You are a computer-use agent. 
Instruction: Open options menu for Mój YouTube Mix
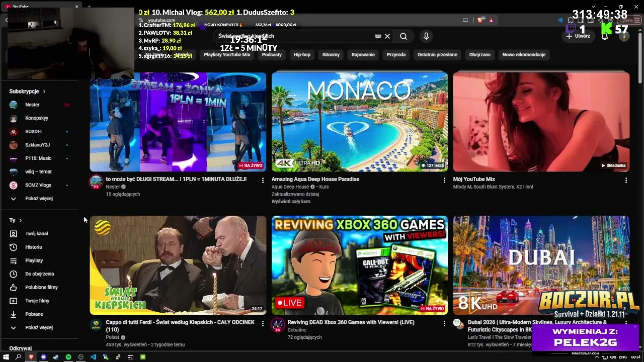pos(626,180)
